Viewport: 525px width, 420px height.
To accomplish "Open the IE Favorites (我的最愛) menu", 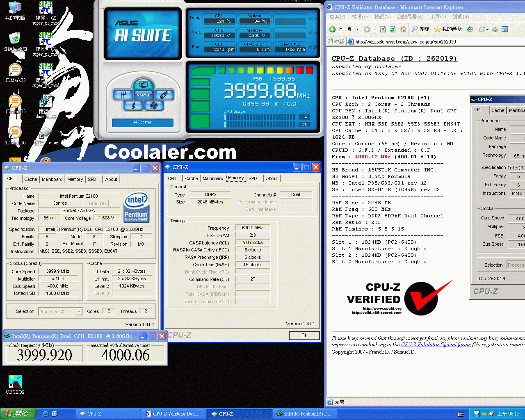I will point(410,17).
